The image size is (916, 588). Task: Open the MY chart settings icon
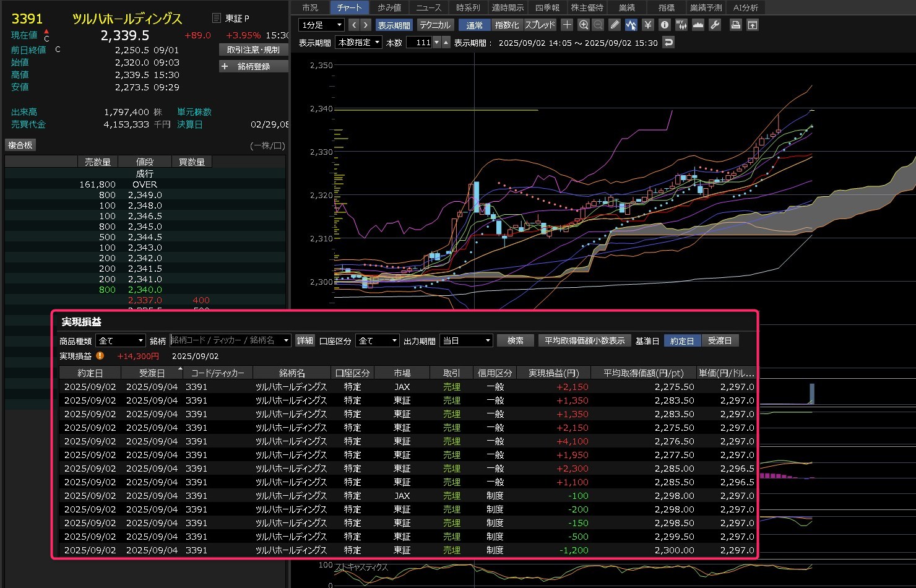681,25
